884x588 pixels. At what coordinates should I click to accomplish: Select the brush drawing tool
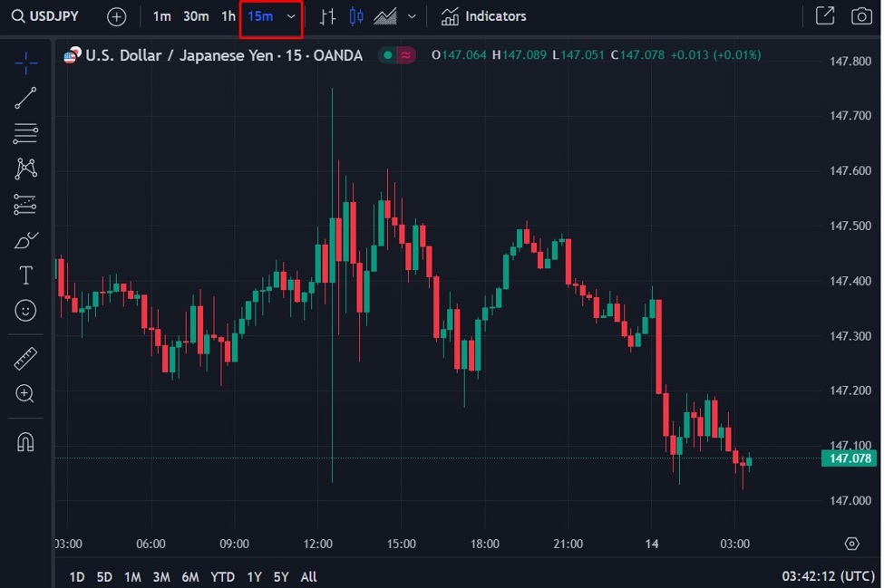point(25,240)
